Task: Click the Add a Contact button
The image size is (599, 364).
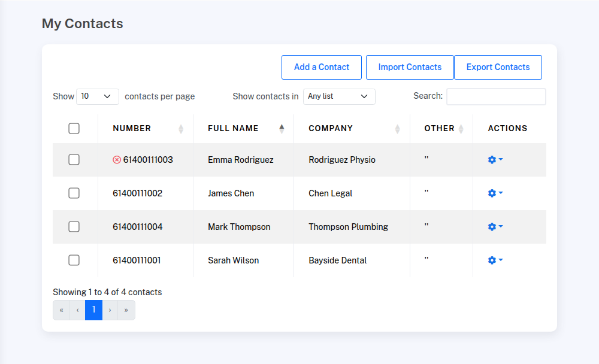Action: pos(322,68)
